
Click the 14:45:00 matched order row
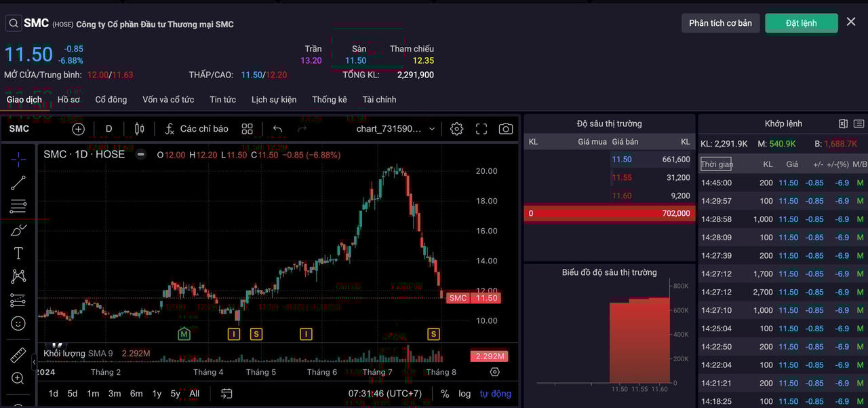point(783,183)
